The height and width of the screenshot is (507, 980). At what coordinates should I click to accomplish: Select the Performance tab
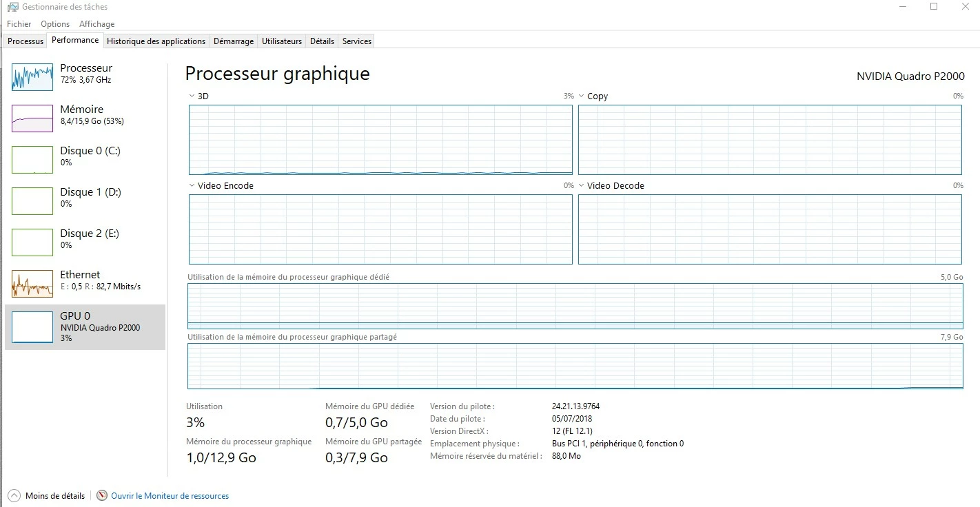coord(75,40)
